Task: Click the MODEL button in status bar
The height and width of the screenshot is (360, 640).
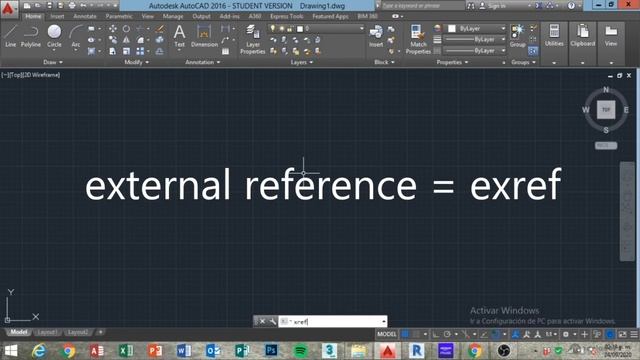Action: (x=387, y=334)
